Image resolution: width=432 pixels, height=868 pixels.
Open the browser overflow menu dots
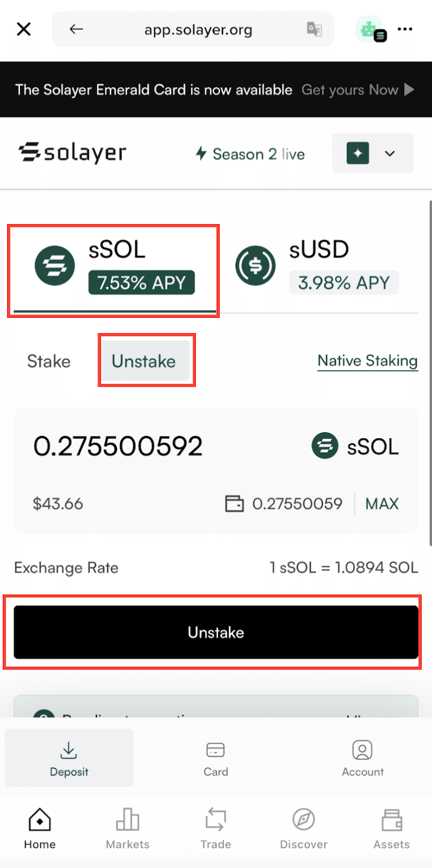point(405,29)
